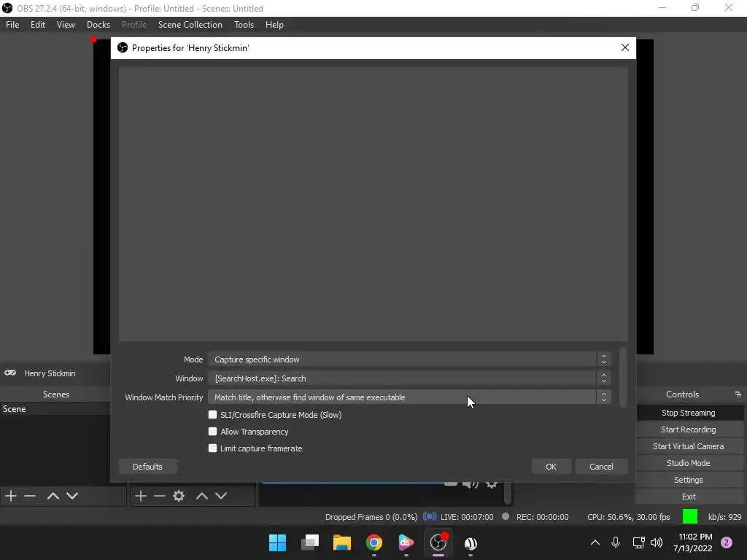Viewport: 747px width, 560px height.
Task: Click Start Virtual Camera button
Action: pyautogui.click(x=689, y=446)
